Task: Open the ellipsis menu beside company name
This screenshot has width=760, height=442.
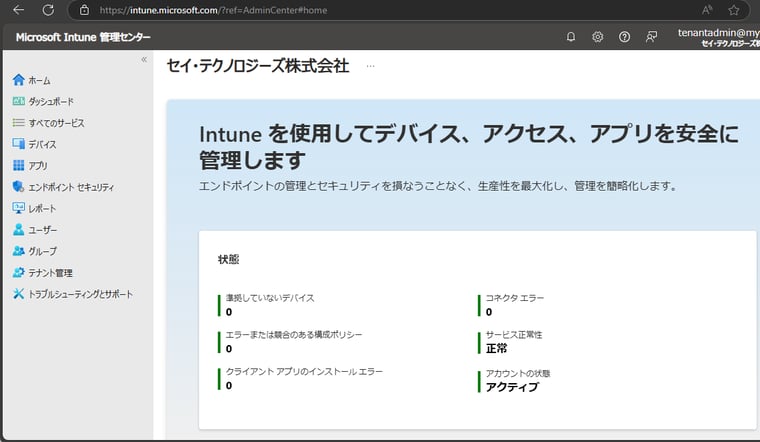Action: [370, 66]
